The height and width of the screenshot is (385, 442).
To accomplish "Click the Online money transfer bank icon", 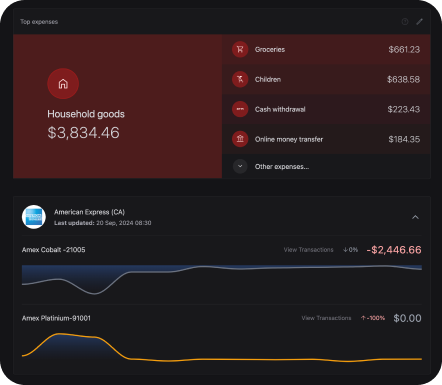I will [x=240, y=139].
